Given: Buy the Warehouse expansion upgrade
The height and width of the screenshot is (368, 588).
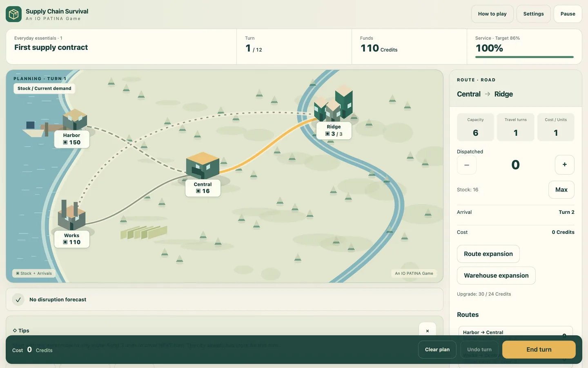Looking at the screenshot, I should tap(496, 276).
